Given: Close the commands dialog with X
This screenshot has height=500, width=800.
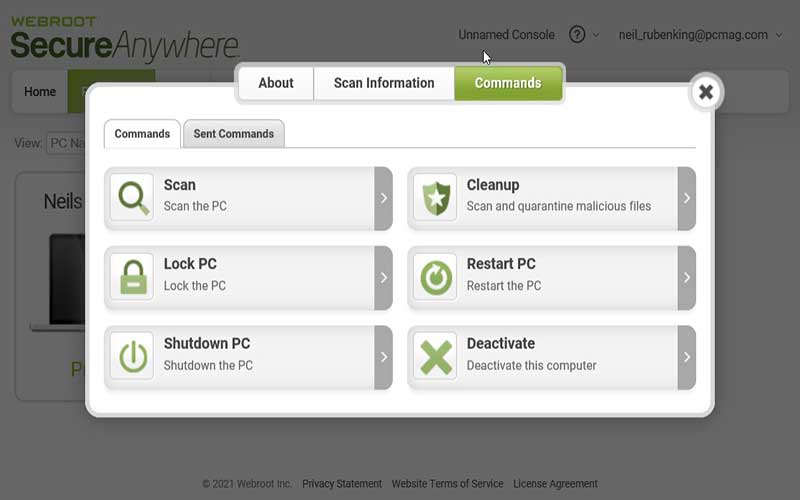Looking at the screenshot, I should (x=705, y=92).
